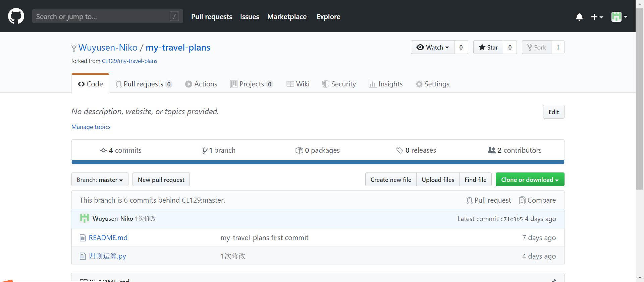View the 1 branch list
This screenshot has width=644, height=282.
(219, 150)
